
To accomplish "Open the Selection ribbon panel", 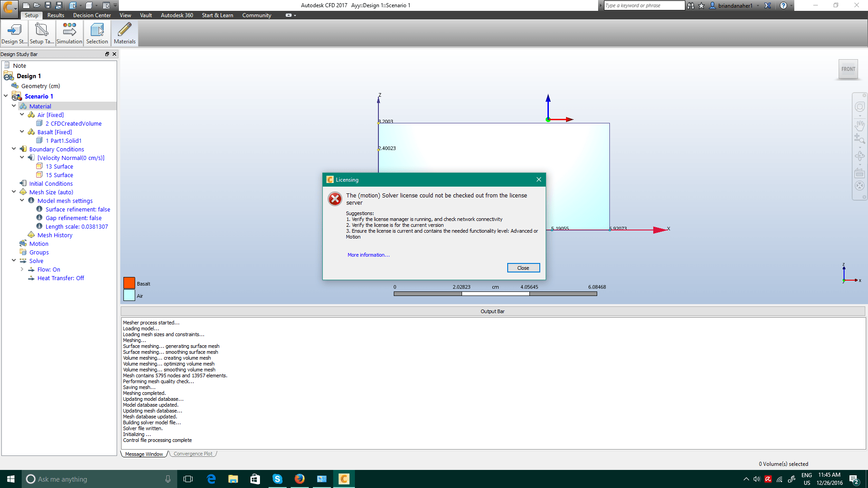I will click(x=97, y=33).
